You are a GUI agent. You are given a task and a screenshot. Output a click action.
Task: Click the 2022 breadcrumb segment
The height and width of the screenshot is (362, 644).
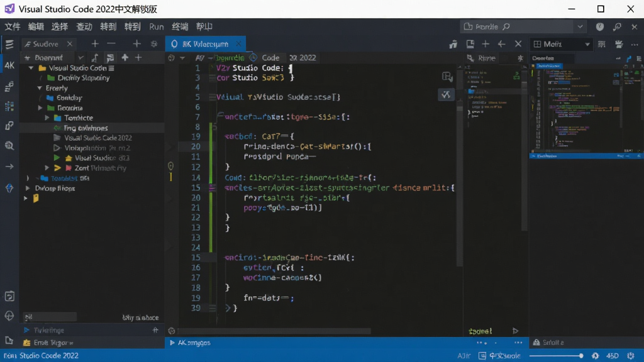pyautogui.click(x=303, y=58)
